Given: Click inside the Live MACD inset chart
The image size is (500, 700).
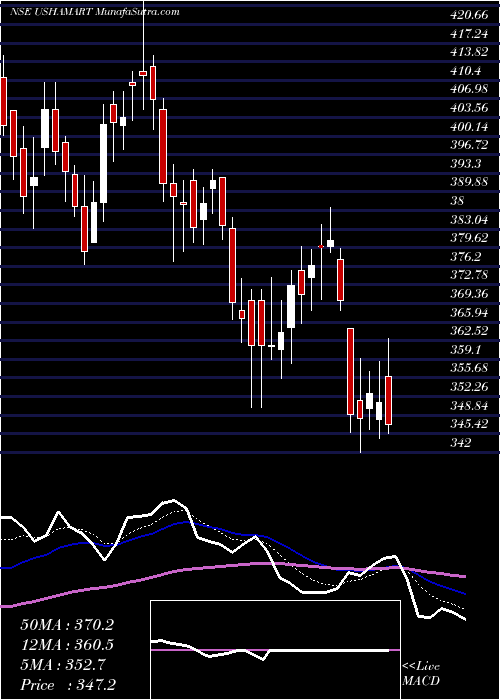Looking at the screenshot, I should pyautogui.click(x=275, y=650).
